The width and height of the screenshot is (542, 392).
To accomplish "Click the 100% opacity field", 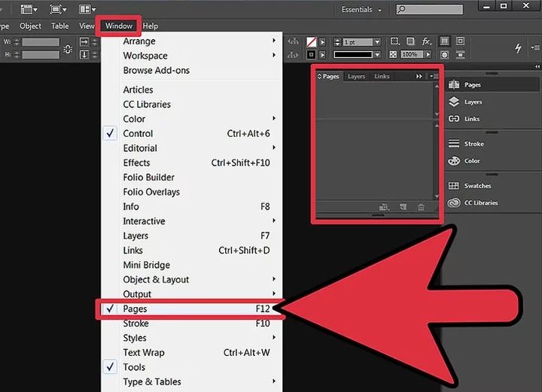I will [412, 55].
